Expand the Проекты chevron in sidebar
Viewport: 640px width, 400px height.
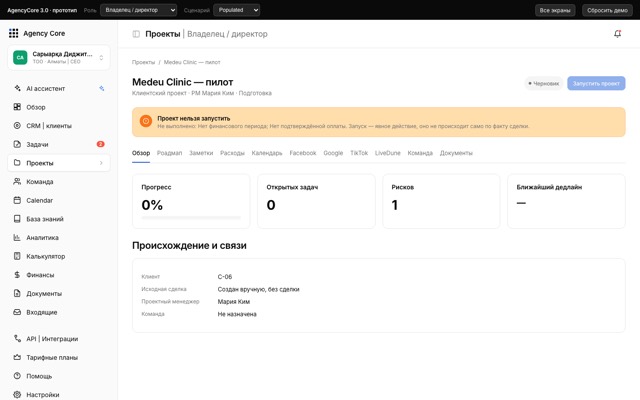(101, 163)
